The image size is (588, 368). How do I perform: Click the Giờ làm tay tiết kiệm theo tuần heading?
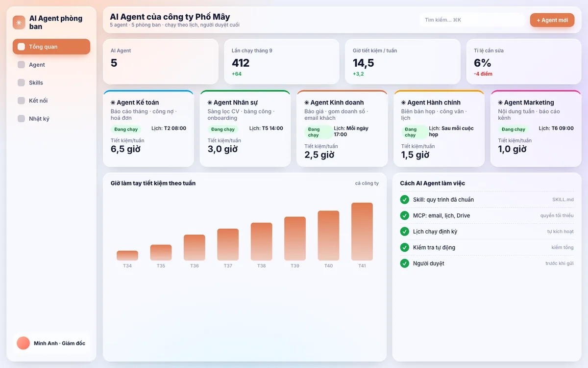153,183
